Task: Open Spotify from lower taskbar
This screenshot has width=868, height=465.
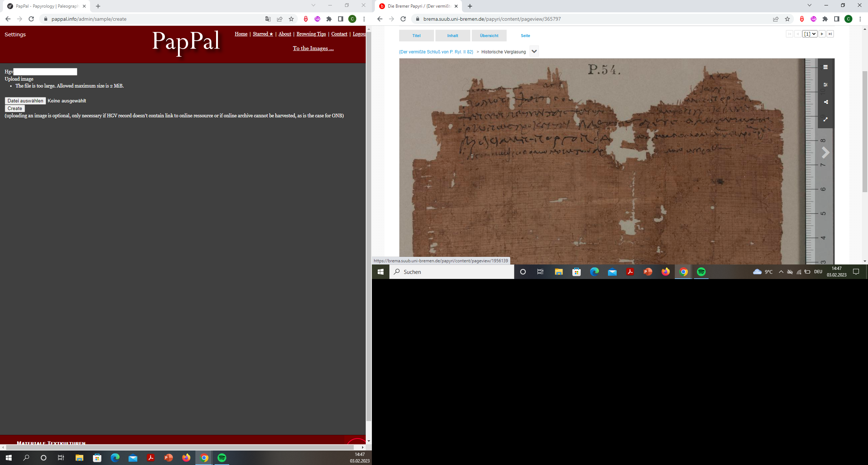Action: point(222,458)
